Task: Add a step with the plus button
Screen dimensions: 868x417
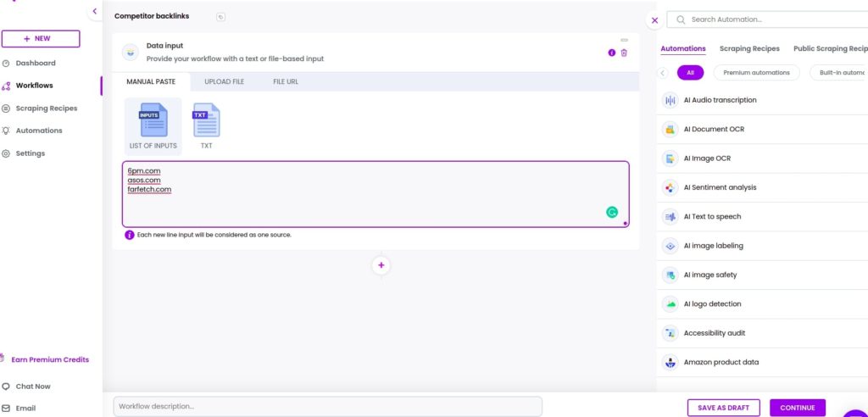Action: click(x=381, y=265)
